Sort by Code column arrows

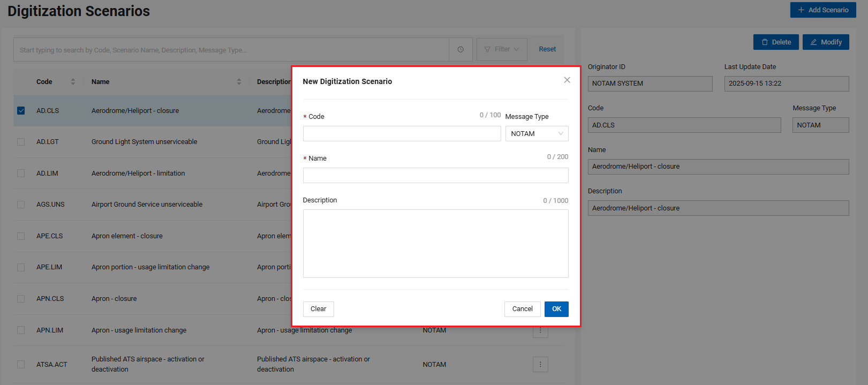click(73, 82)
